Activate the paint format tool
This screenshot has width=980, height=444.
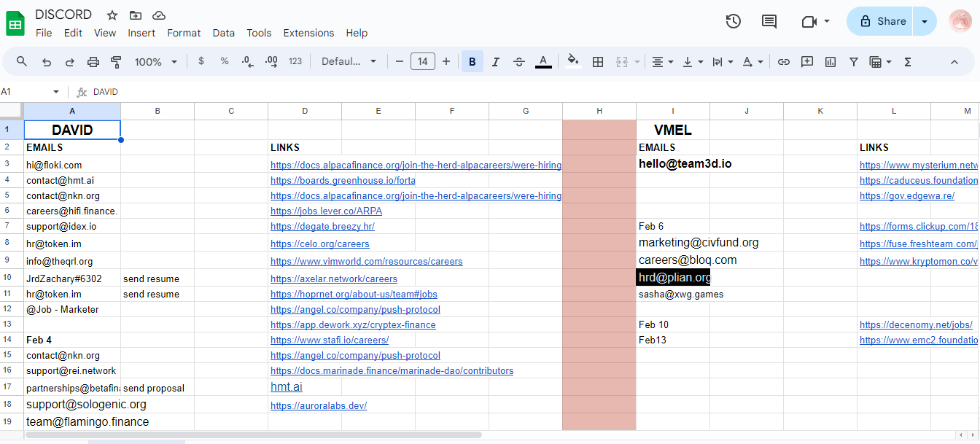pos(116,62)
